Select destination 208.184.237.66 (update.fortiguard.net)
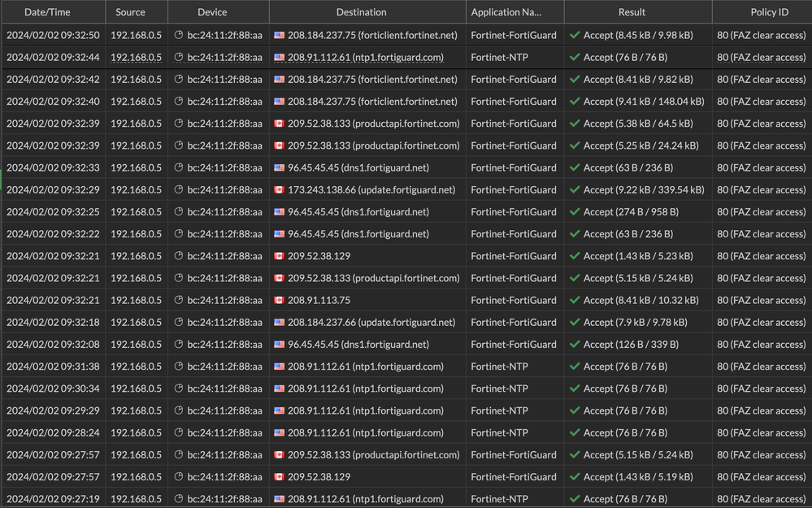 371,322
